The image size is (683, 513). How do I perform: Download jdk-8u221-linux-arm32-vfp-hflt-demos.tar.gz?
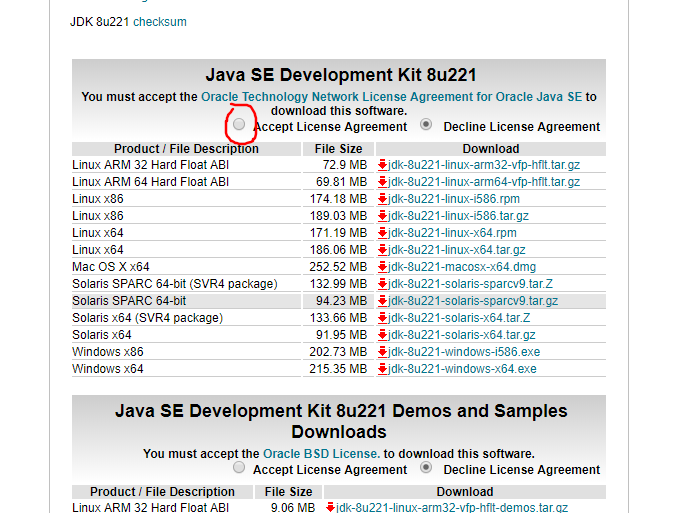[x=452, y=507]
